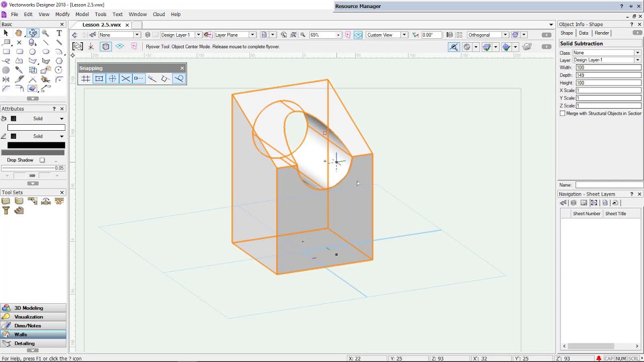Click the white fill color swatch

coord(36,128)
